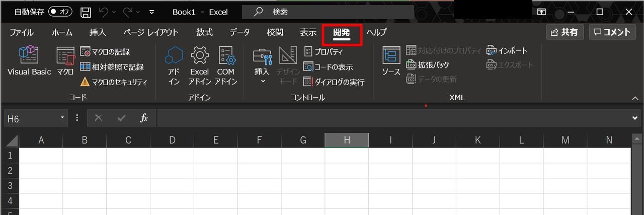Open ribbon display options icon
644x215 pixels.
point(541,12)
